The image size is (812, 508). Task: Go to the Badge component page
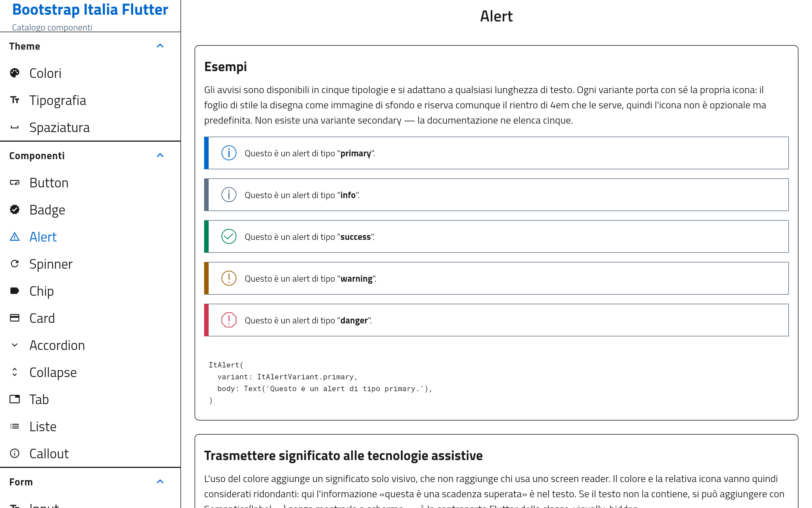[90, 210]
